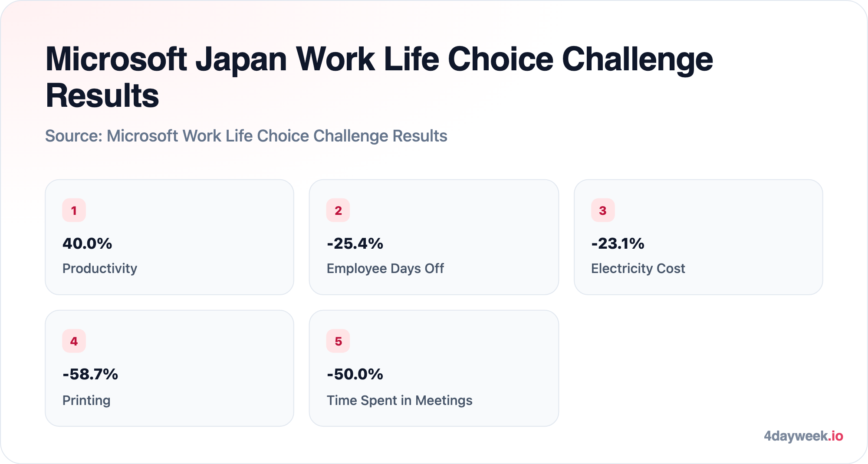This screenshot has width=868, height=464.
Task: Select the Employee Days Off label
Action: (x=385, y=269)
